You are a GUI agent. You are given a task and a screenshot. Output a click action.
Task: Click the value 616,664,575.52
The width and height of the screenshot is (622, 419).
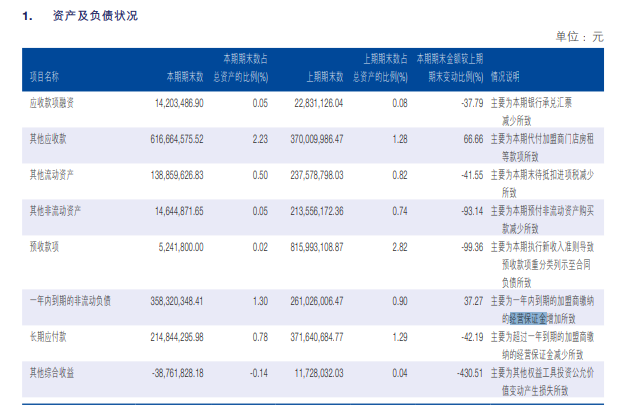[x=177, y=139]
